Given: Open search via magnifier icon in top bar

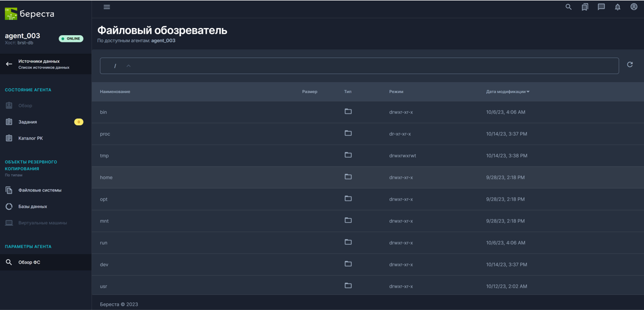Looking at the screenshot, I should [569, 7].
